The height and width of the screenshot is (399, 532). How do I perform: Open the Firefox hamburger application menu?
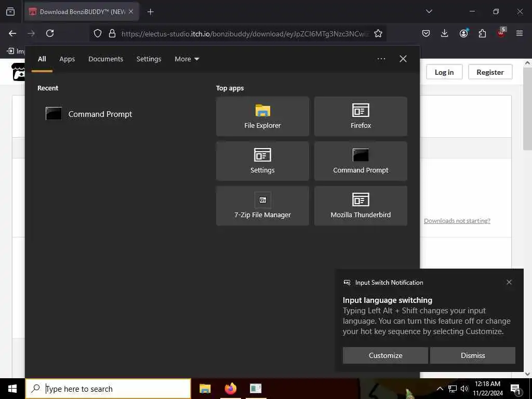520,33
